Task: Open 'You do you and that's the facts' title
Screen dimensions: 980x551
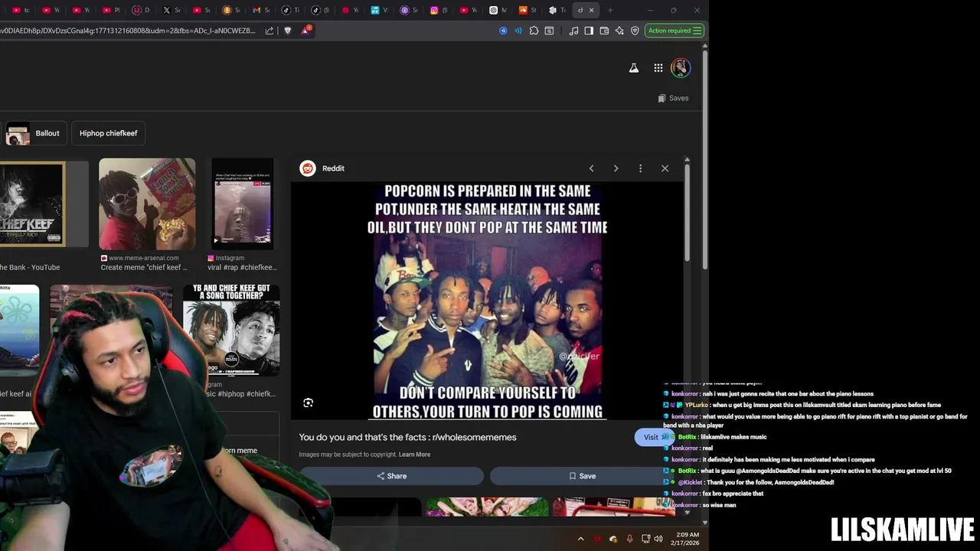Action: pos(407,437)
